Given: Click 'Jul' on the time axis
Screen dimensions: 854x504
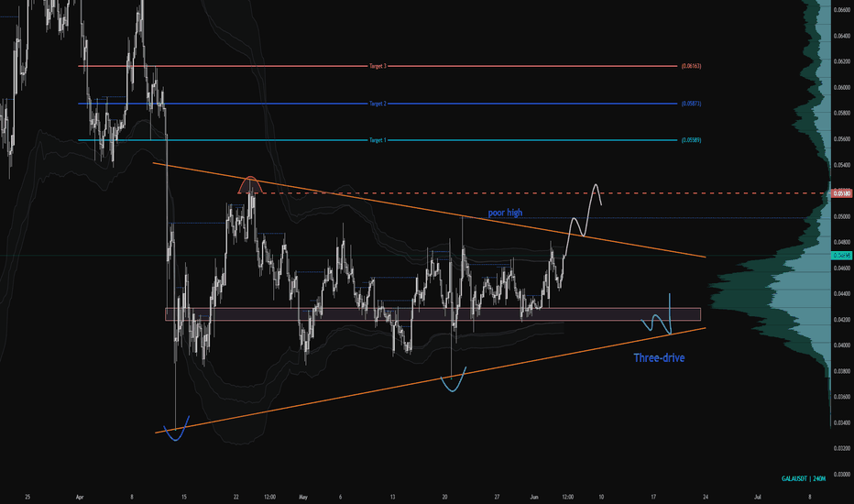Looking at the screenshot, I should pyautogui.click(x=758, y=497).
